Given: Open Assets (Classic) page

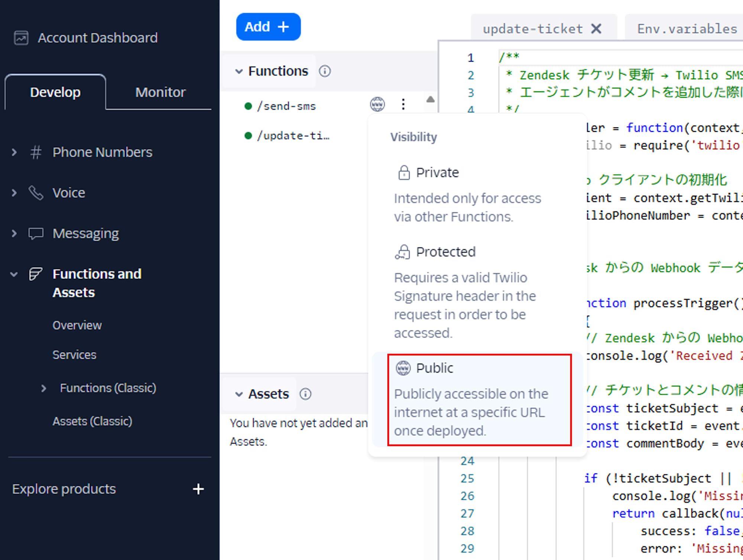Looking at the screenshot, I should [93, 421].
